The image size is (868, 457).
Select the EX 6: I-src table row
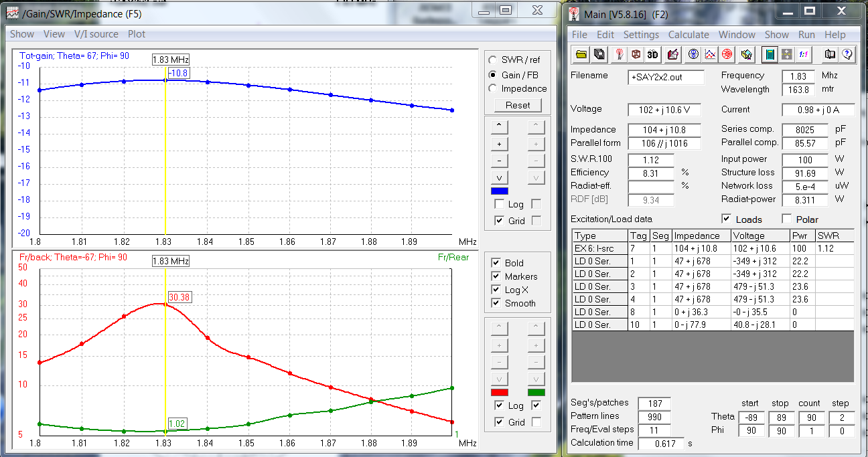714,248
